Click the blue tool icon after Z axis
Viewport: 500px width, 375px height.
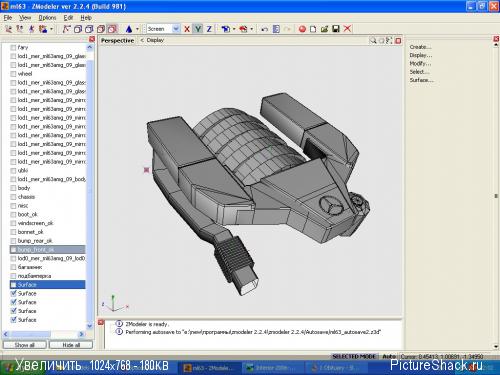point(226,29)
